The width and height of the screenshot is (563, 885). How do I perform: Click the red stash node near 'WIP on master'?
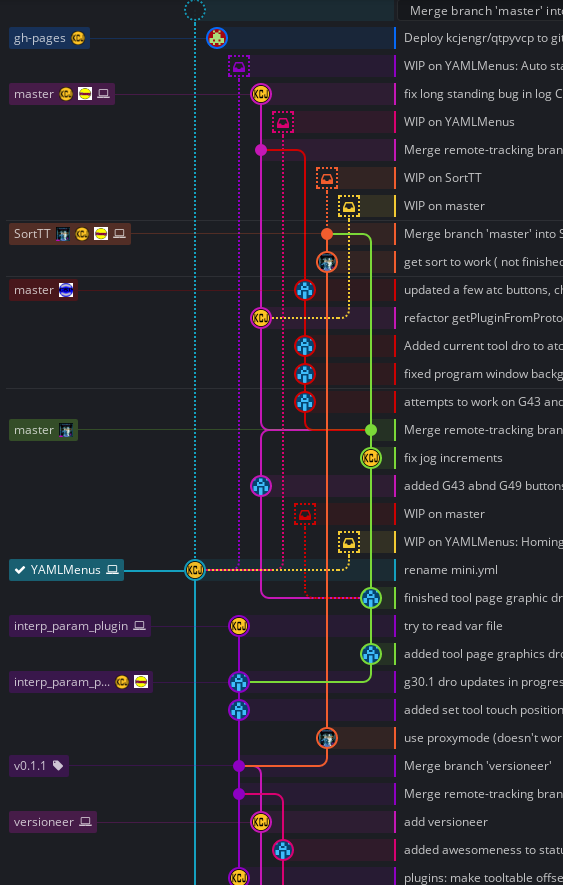pyautogui.click(x=305, y=514)
